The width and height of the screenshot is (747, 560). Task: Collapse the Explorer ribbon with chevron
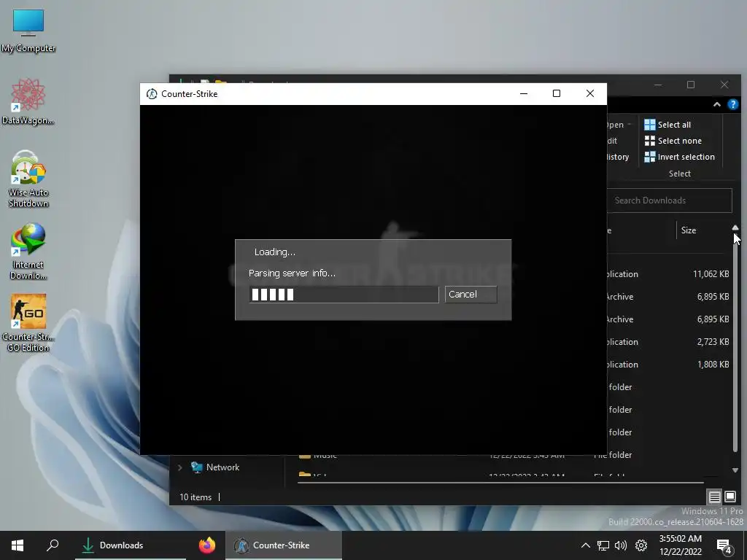[716, 105]
